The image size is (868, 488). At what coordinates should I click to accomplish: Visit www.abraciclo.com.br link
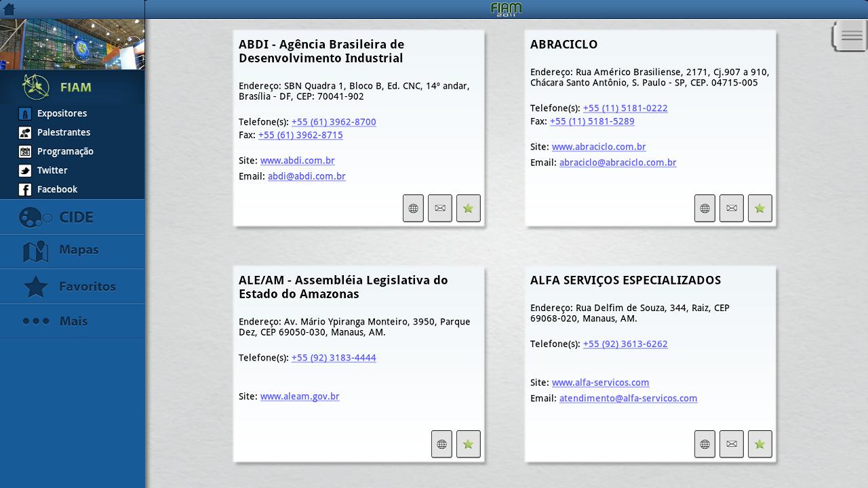point(599,147)
